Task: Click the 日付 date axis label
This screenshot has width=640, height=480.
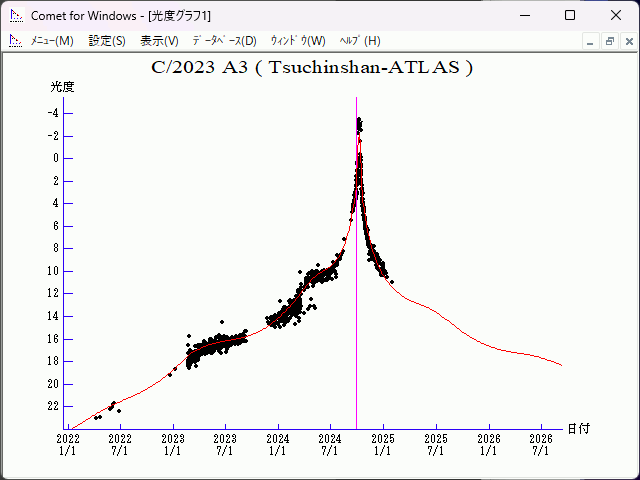Action: tap(578, 428)
